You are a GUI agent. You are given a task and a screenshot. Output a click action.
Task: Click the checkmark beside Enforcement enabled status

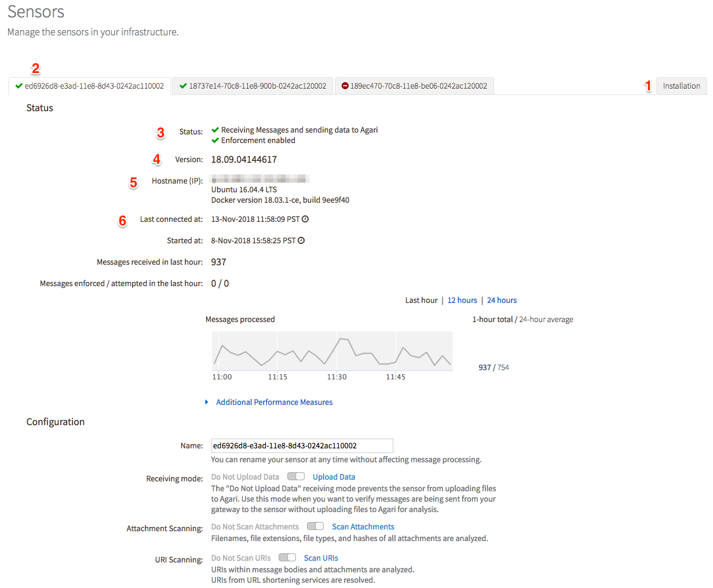pos(214,140)
